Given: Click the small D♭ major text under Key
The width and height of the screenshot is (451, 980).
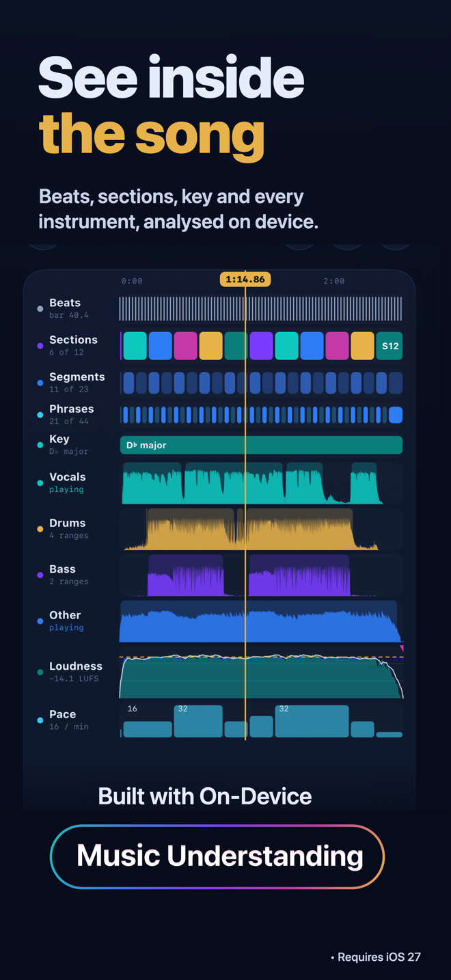Looking at the screenshot, I should click(x=68, y=452).
